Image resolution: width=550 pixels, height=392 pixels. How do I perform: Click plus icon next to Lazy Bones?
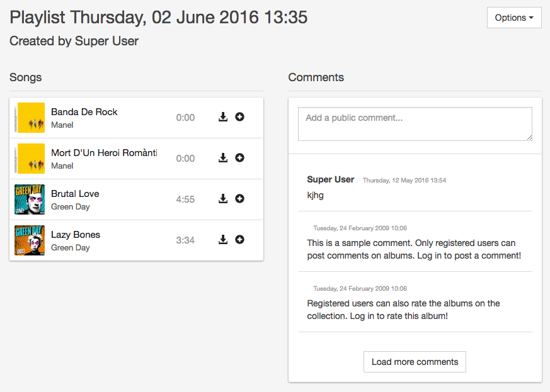pos(239,240)
